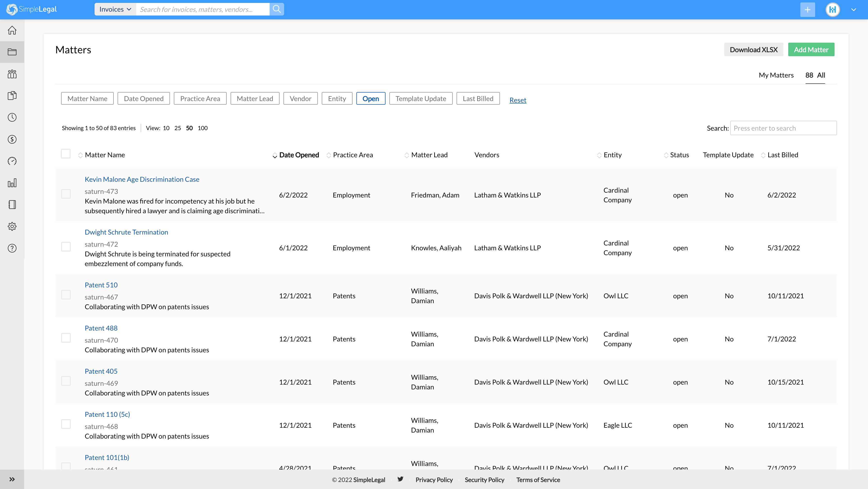Viewport: 868px width, 489px height.
Task: Open the Home dashboard icon
Action: coord(12,30)
